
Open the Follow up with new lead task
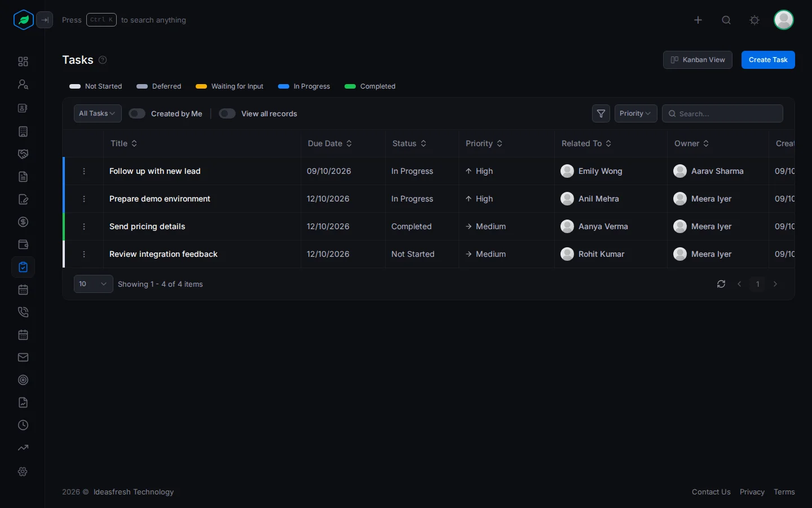click(155, 171)
